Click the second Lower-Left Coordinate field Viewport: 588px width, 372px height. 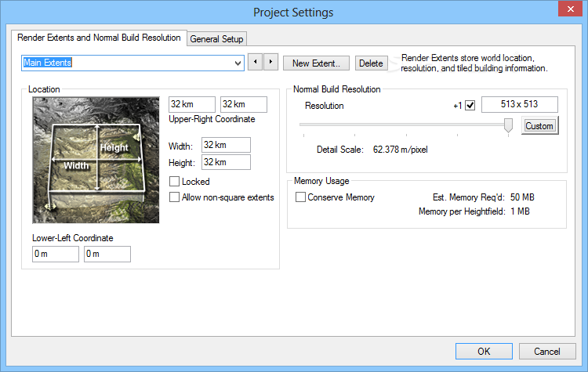[x=107, y=254]
